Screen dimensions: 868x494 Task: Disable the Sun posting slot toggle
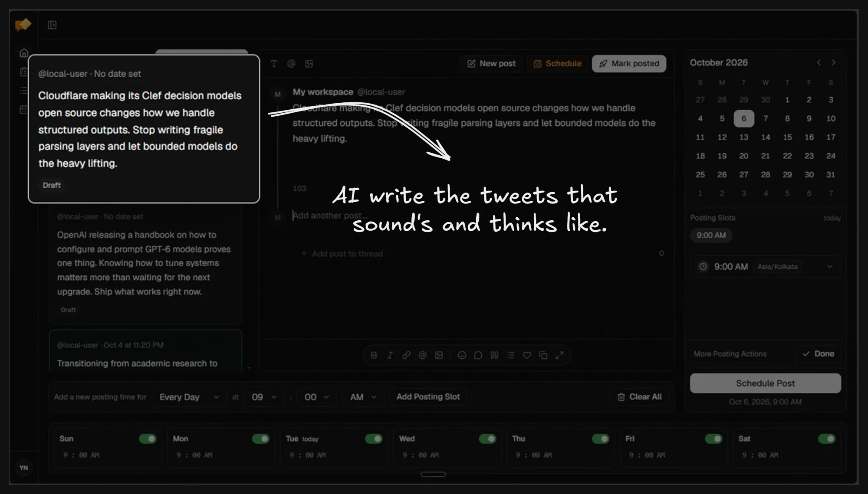148,439
